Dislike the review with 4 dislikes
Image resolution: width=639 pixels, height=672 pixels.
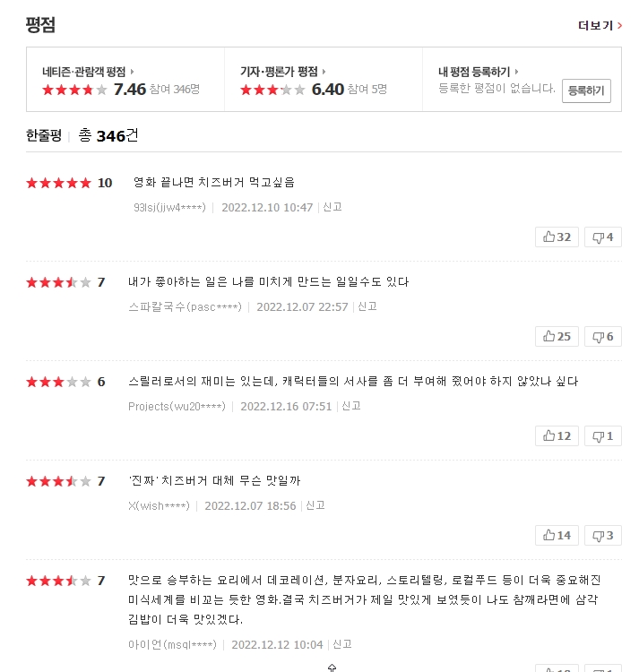[x=602, y=237]
